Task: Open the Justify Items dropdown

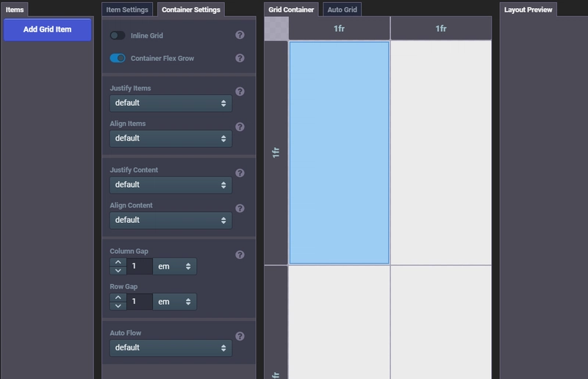Action: pyautogui.click(x=171, y=103)
